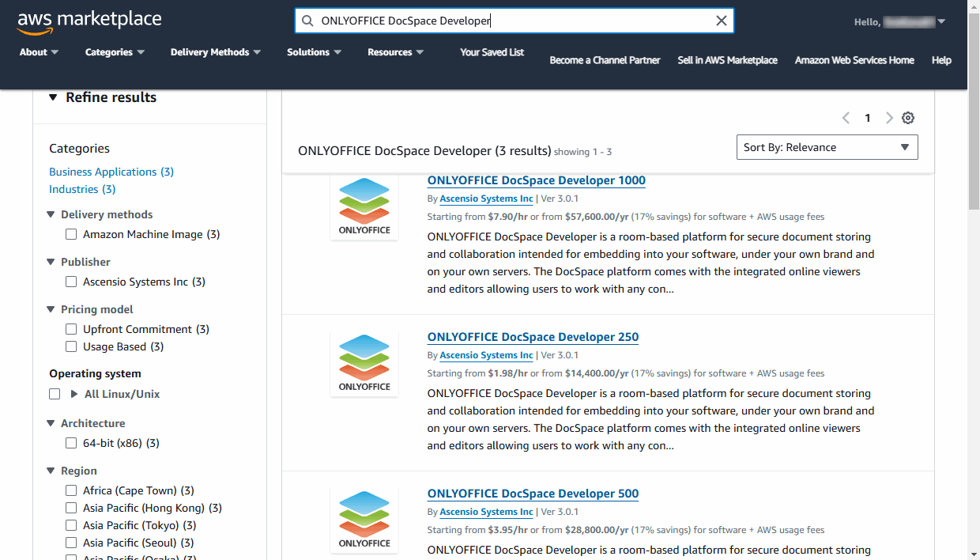Click ONLYOFFICE DocSpace Developer 1000 logo
The height and width of the screenshot is (560, 980).
pyautogui.click(x=364, y=207)
